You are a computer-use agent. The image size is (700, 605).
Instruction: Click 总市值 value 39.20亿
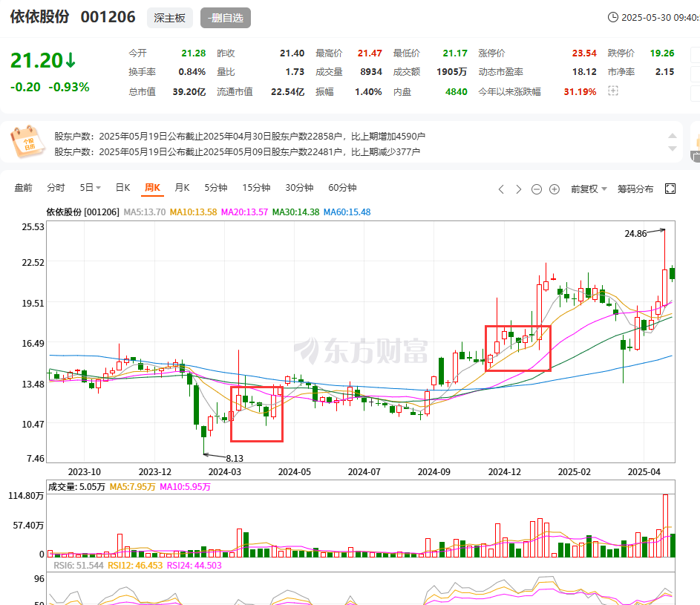click(x=189, y=91)
